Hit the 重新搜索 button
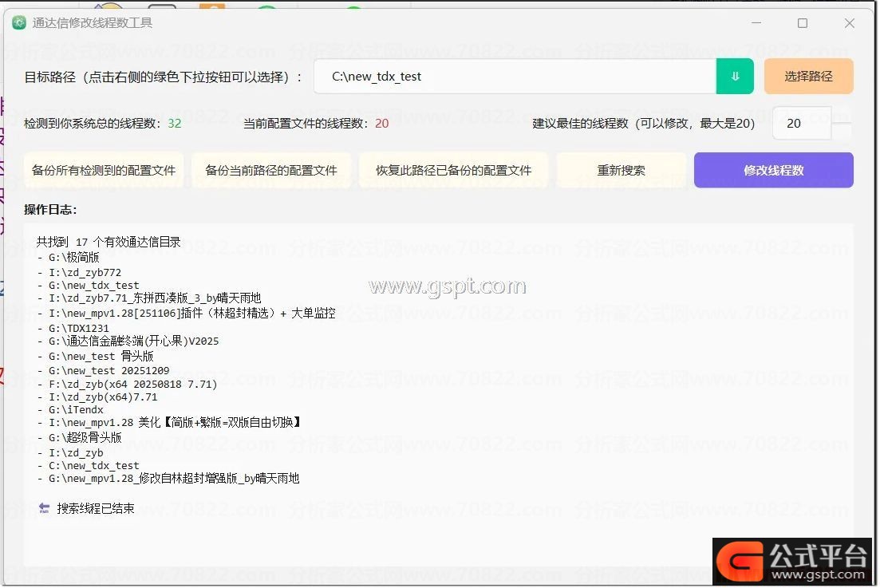Screen dimensions: 880x588 621,170
